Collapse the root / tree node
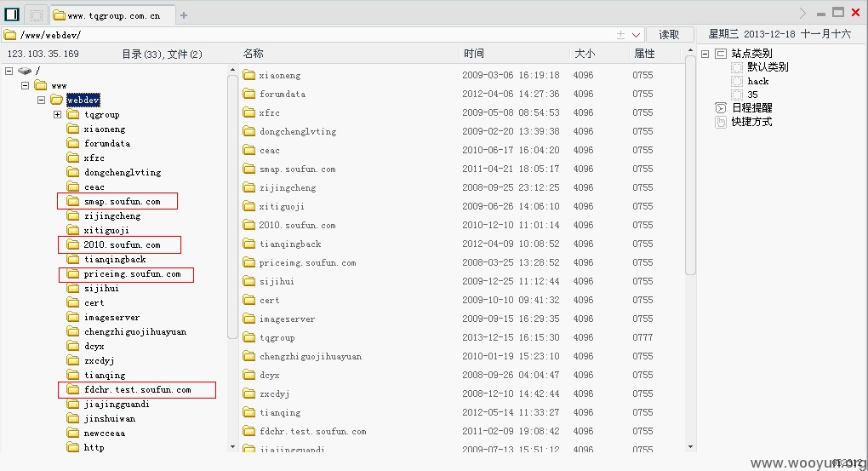868x471 pixels. tap(9, 71)
